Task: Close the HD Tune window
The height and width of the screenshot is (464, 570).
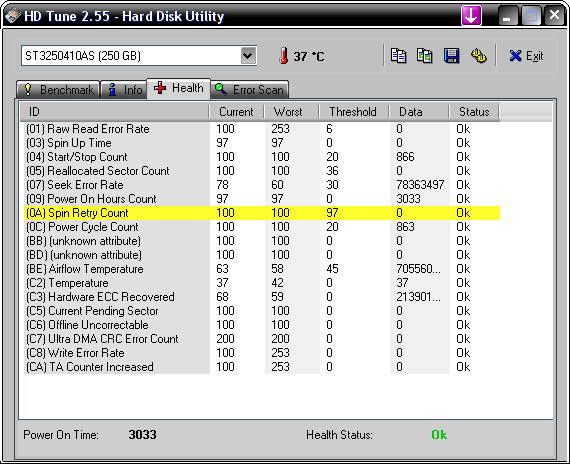Action: point(554,16)
